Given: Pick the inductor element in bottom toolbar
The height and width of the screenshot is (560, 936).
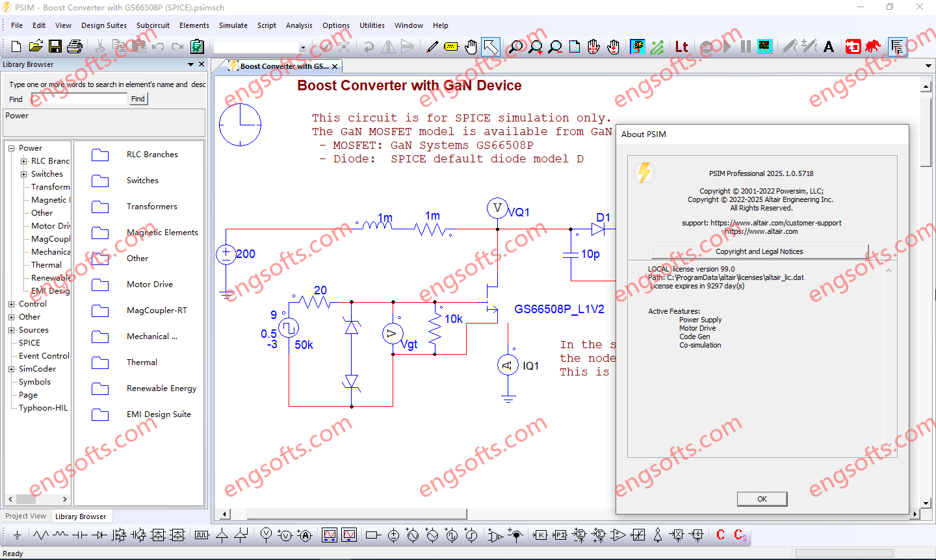Looking at the screenshot, I should click(60, 535).
